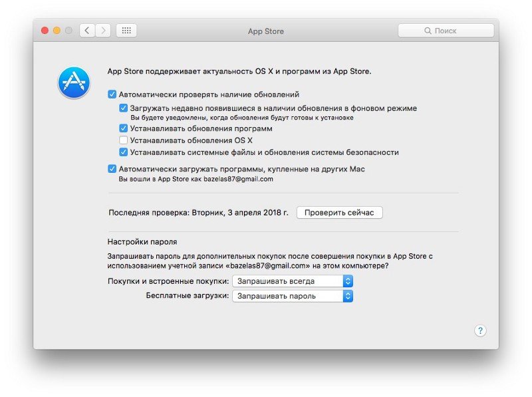Image resolution: width=532 pixels, height=397 pixels.
Task: Open help with the question mark button
Action: point(480,331)
